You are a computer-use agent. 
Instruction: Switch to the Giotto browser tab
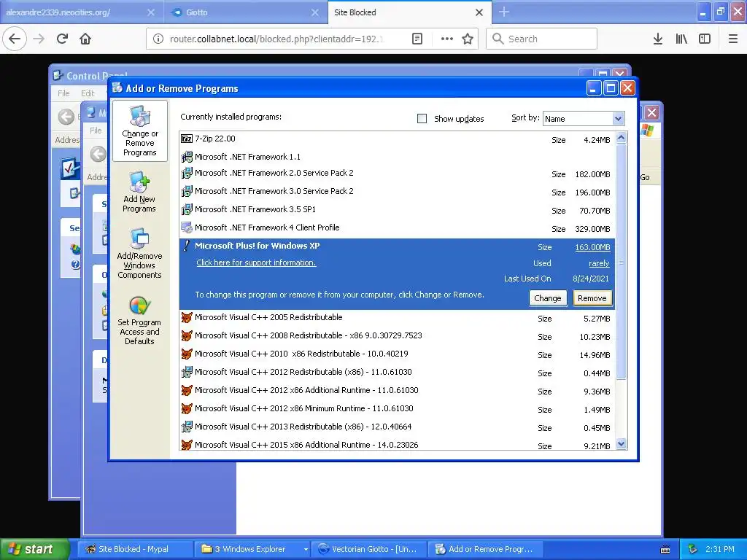coord(246,12)
